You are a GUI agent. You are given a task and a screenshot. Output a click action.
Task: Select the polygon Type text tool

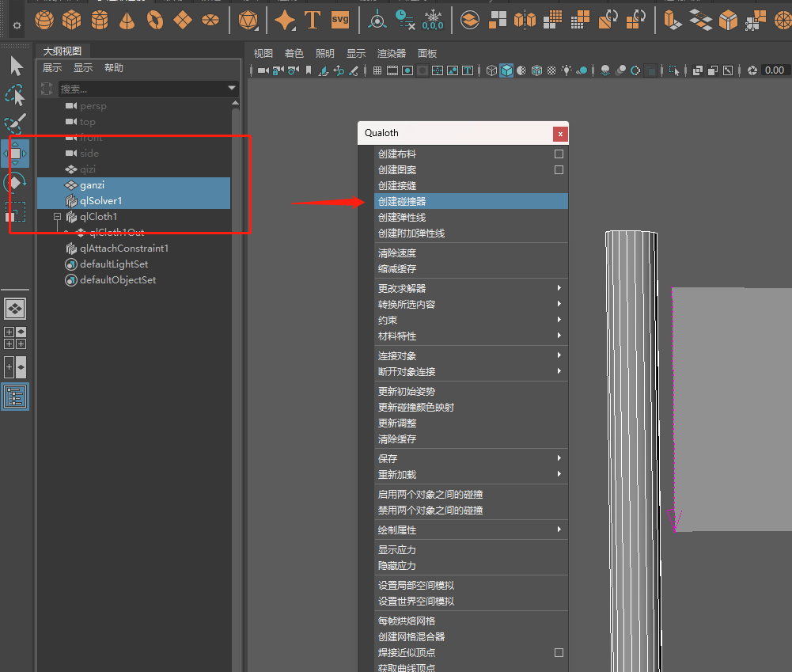[313, 21]
